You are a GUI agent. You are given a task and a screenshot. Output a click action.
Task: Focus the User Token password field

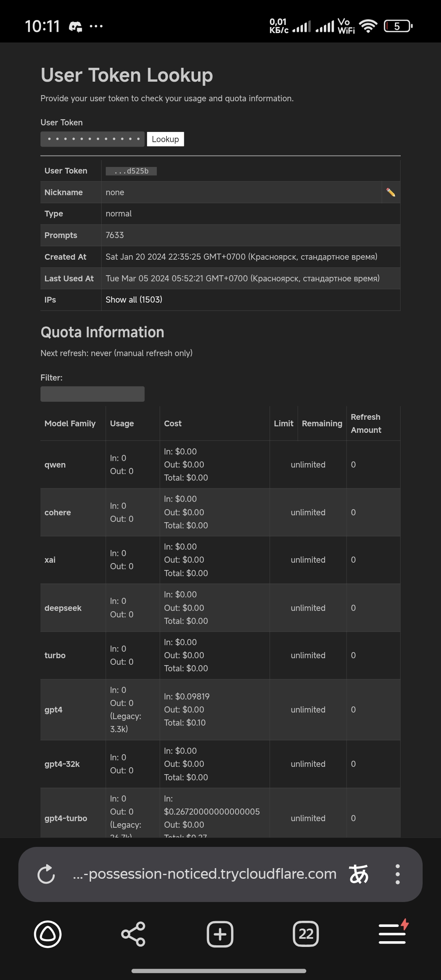(x=92, y=139)
